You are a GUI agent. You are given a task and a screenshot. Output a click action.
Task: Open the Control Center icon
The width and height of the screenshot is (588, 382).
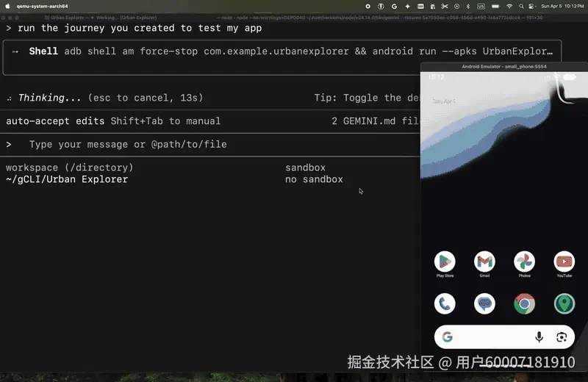click(531, 6)
